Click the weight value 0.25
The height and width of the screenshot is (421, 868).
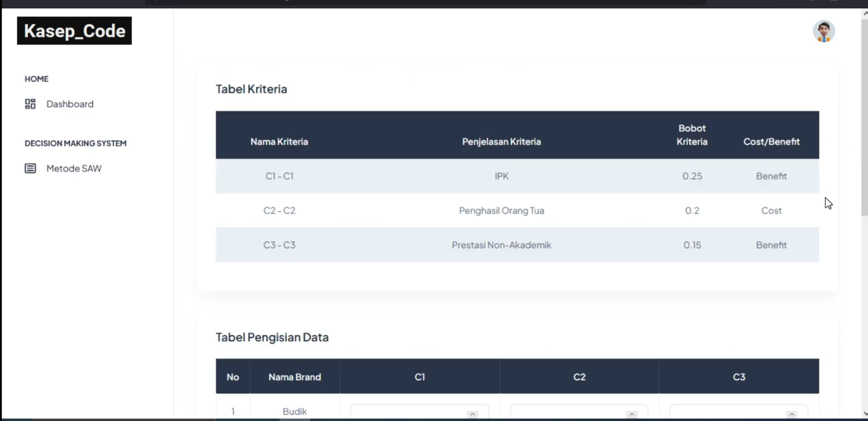[x=692, y=176]
